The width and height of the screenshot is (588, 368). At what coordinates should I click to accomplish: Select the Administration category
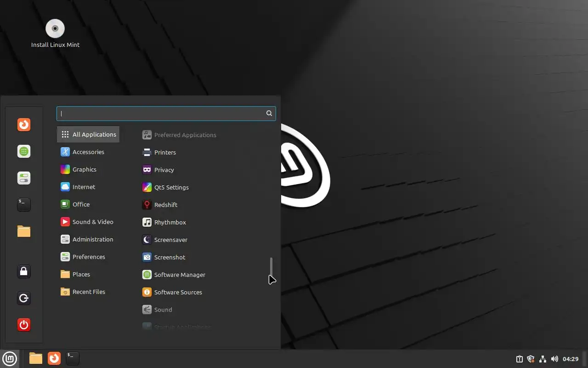click(88, 239)
